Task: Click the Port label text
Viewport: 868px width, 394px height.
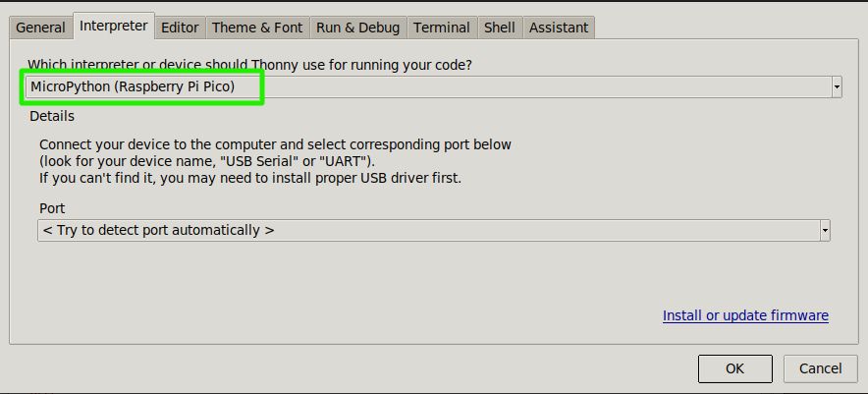Action: (x=52, y=209)
